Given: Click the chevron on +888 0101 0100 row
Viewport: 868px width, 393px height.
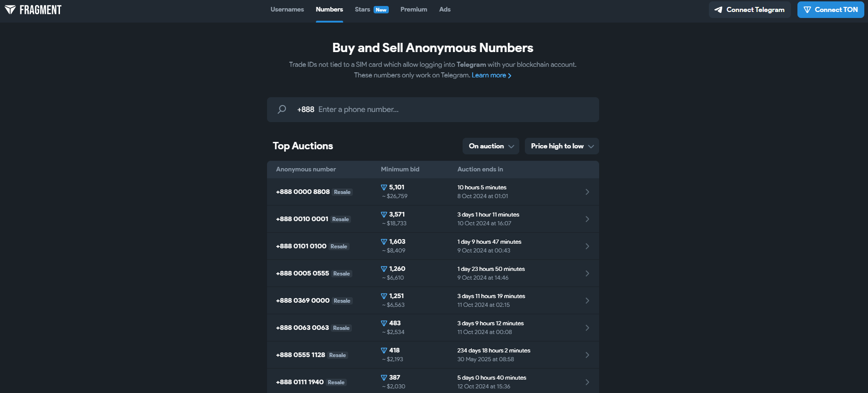Looking at the screenshot, I should point(587,246).
